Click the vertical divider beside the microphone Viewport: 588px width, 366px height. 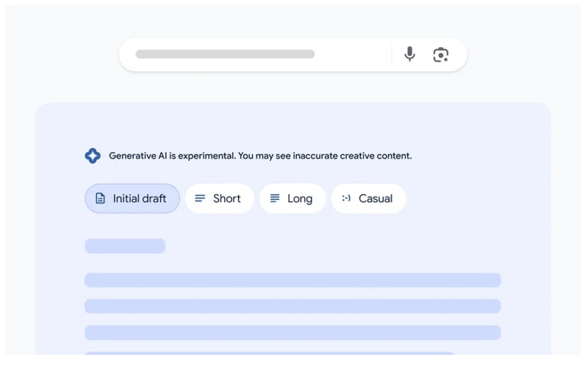(x=392, y=54)
